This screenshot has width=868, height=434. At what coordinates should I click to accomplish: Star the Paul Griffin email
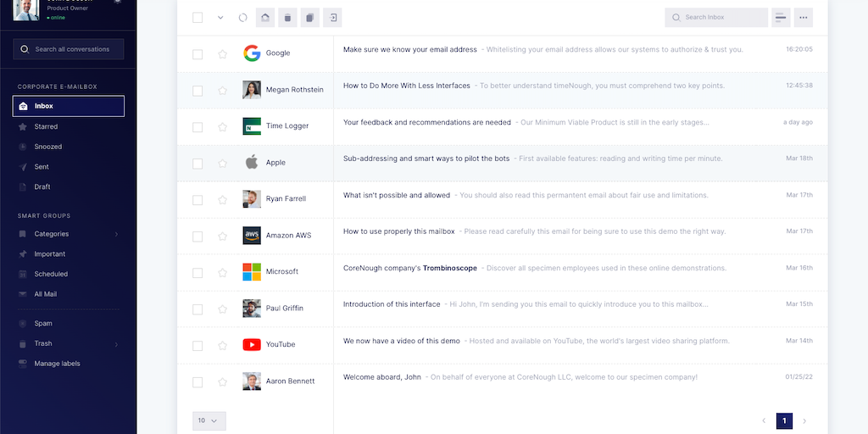tap(223, 309)
